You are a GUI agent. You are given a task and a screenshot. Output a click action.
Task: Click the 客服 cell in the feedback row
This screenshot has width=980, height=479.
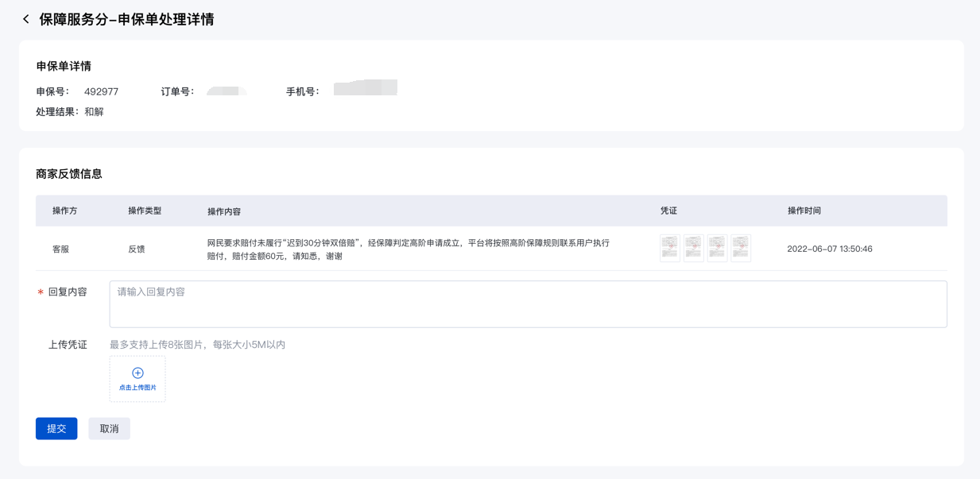click(61, 249)
